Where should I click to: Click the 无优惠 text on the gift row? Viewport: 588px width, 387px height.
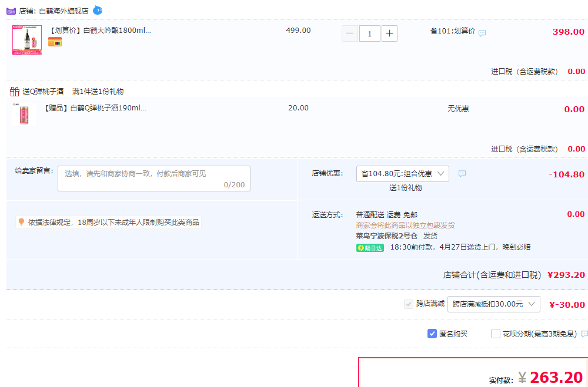(458, 109)
